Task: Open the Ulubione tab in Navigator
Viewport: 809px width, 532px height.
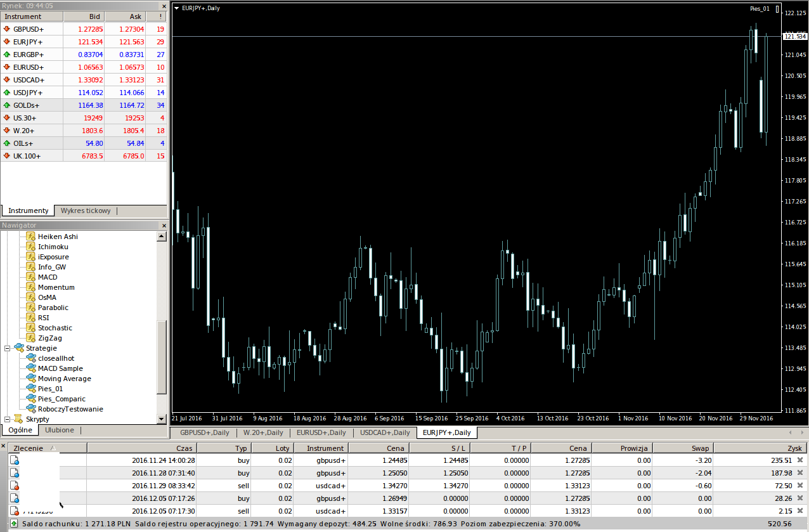Action: coord(60,430)
